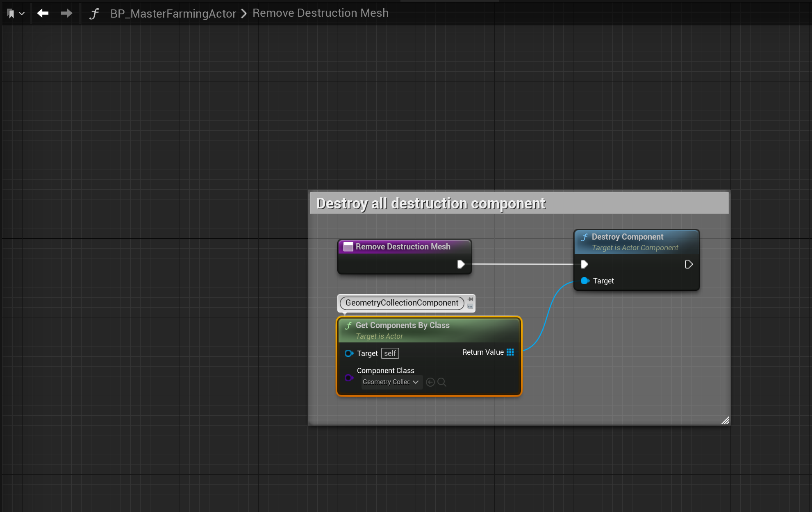812x512 pixels.
Task: Click Destroy Component blue Target pin
Action: pos(585,281)
